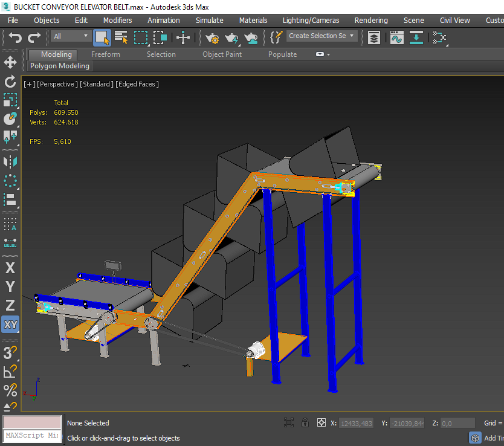504x446 pixels.
Task: Switch to the Freeform ribbon tab
Action: [106, 54]
